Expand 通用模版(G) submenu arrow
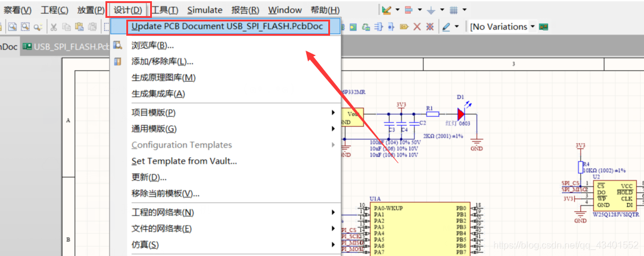 tap(334, 129)
